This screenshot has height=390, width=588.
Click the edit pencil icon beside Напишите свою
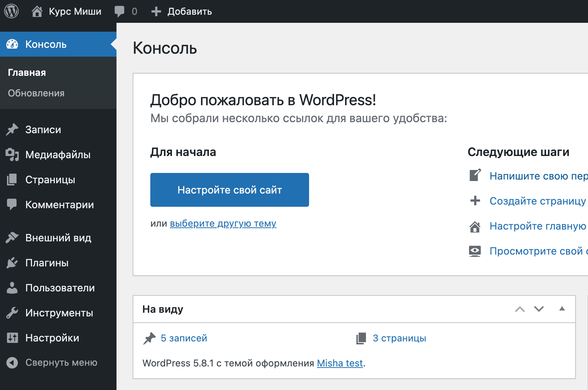[x=475, y=175]
